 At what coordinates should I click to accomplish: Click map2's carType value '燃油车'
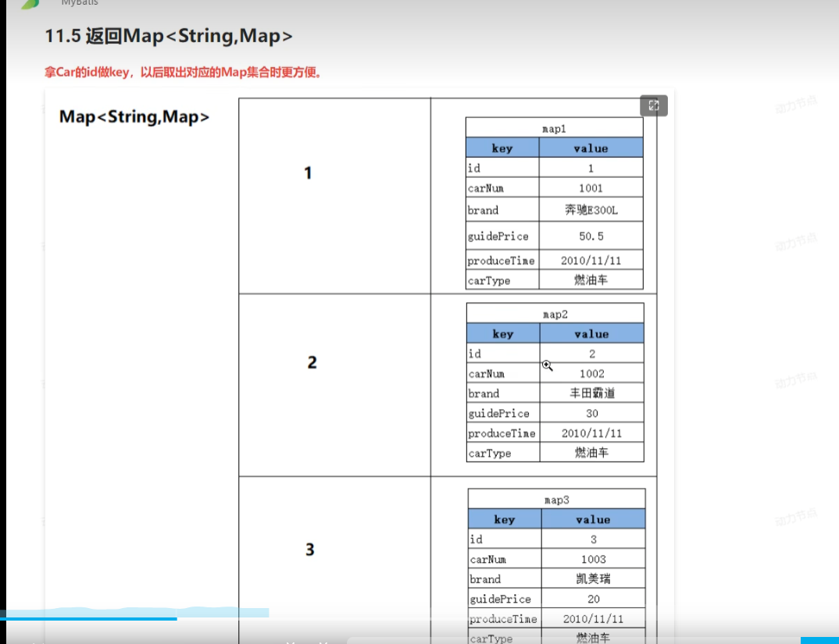tap(592, 453)
